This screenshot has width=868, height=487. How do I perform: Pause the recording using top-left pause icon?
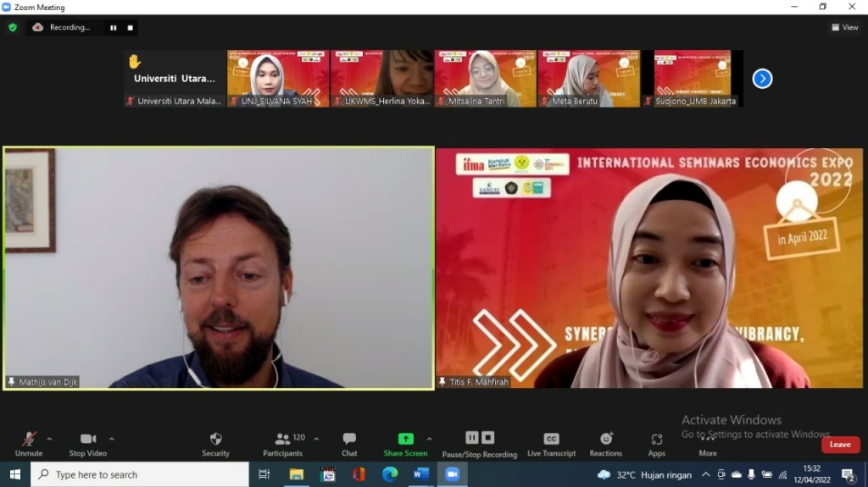point(114,28)
